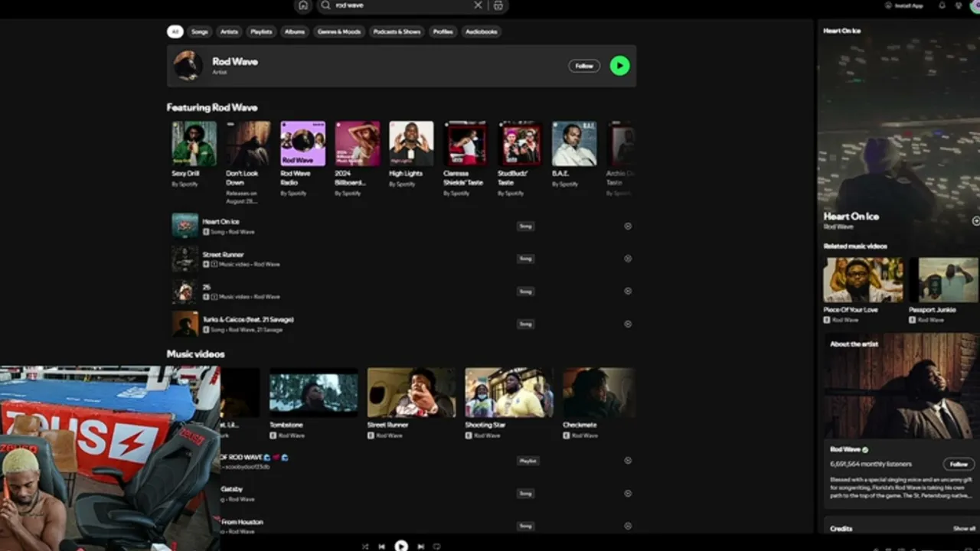This screenshot has width=980, height=551.
Task: Filter results by Playlists
Action: point(261,31)
